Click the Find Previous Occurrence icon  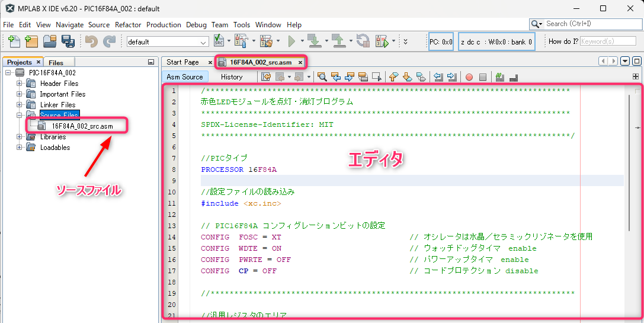pyautogui.click(x=336, y=77)
